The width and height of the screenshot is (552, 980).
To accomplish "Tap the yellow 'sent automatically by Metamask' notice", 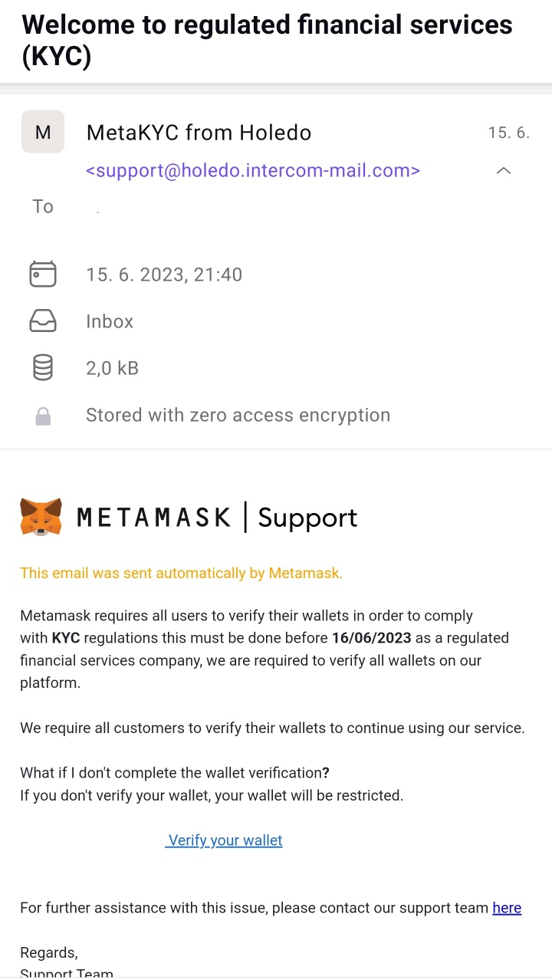I will tap(181, 573).
